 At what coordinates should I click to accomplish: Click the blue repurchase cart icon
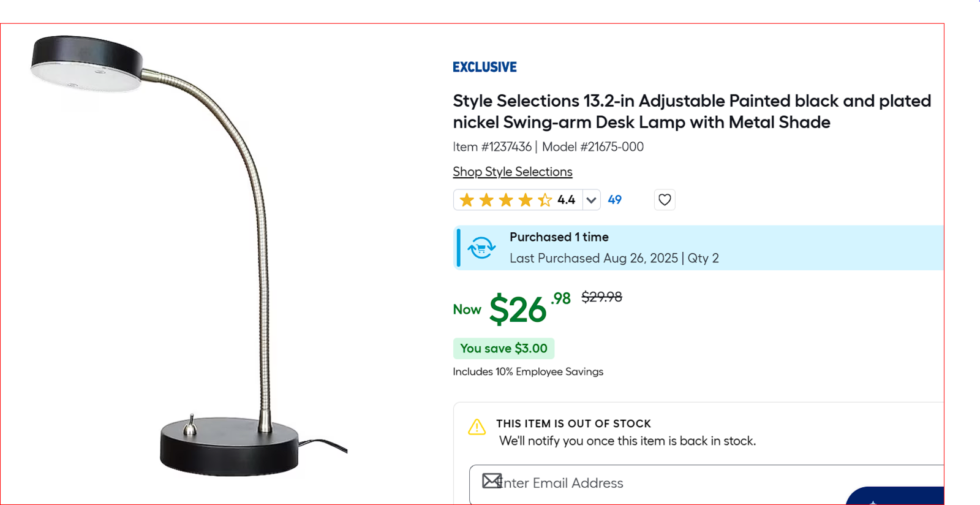click(480, 248)
